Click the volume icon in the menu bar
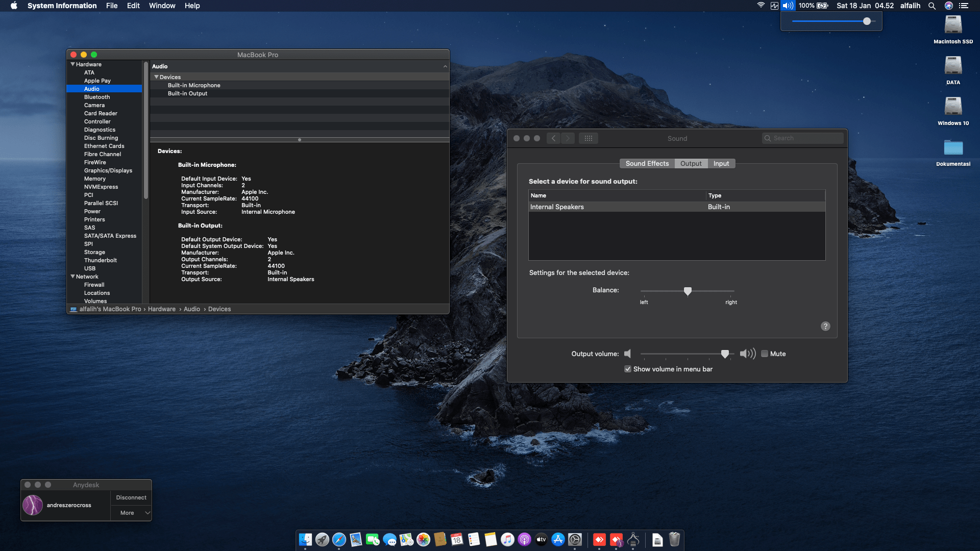 tap(788, 6)
